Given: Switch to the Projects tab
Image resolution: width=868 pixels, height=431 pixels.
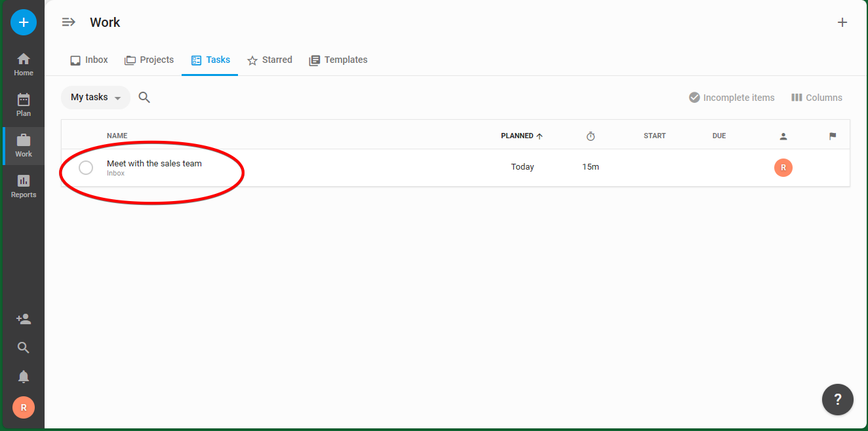Looking at the screenshot, I should (149, 60).
